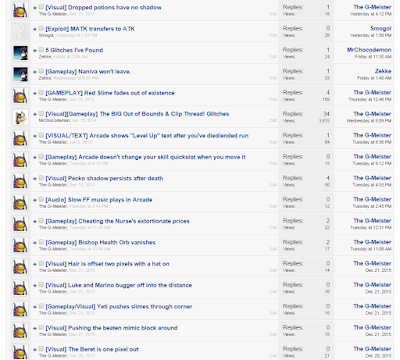400x360 pixels.
Task: Click unread dot before 'MATK transfers to ATK'
Action: tap(35, 29)
